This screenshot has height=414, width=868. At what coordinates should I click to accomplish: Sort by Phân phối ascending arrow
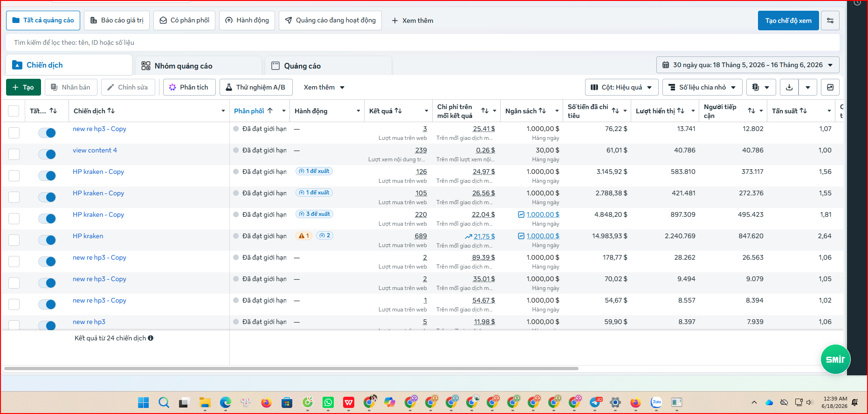tap(270, 111)
